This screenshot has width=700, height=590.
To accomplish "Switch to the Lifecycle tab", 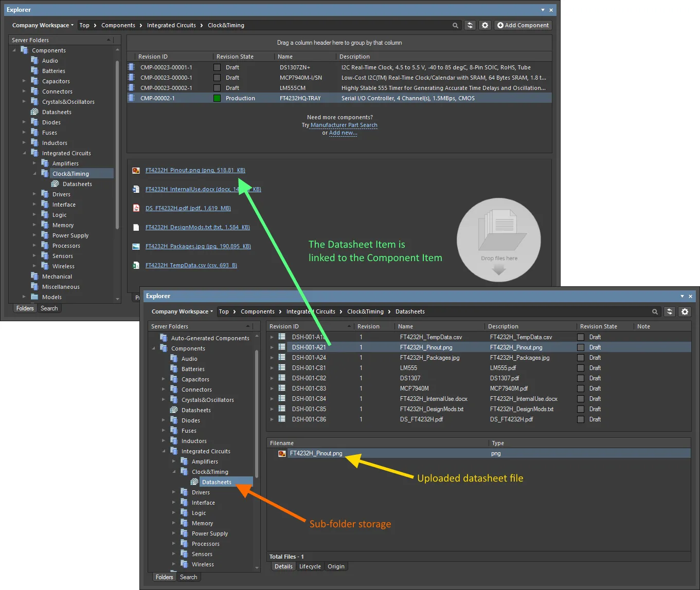I will coord(310,566).
